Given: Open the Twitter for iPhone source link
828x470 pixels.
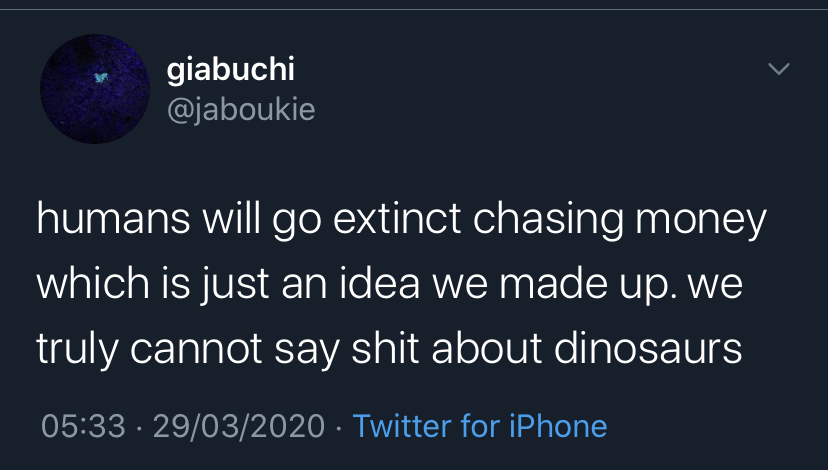Looking at the screenshot, I should [480, 426].
